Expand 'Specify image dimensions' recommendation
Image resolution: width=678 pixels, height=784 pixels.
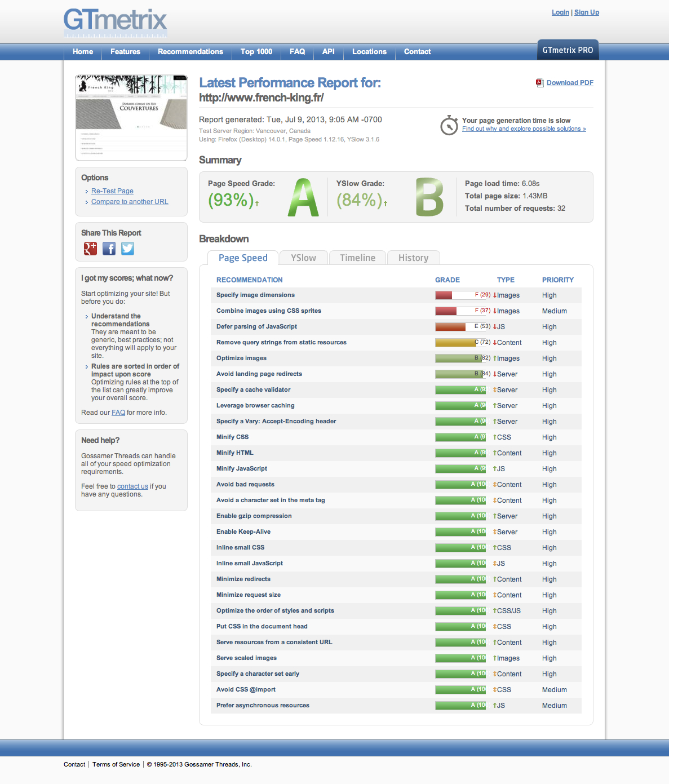tap(396, 295)
